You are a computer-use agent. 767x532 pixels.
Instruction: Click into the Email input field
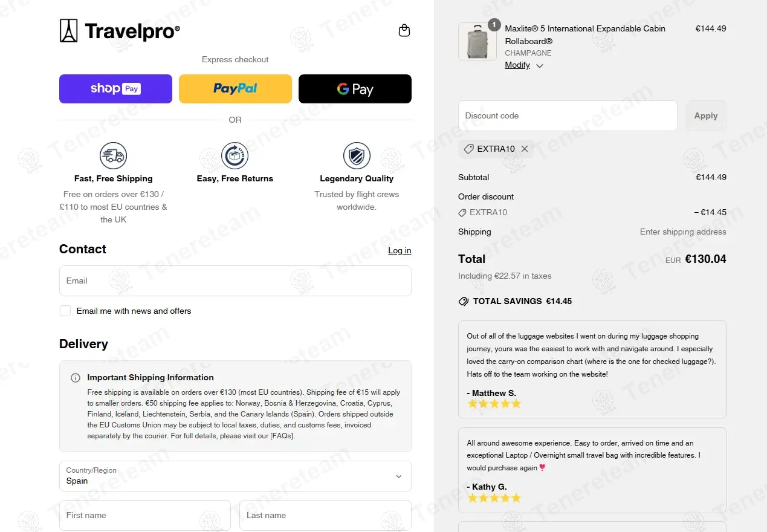click(235, 281)
